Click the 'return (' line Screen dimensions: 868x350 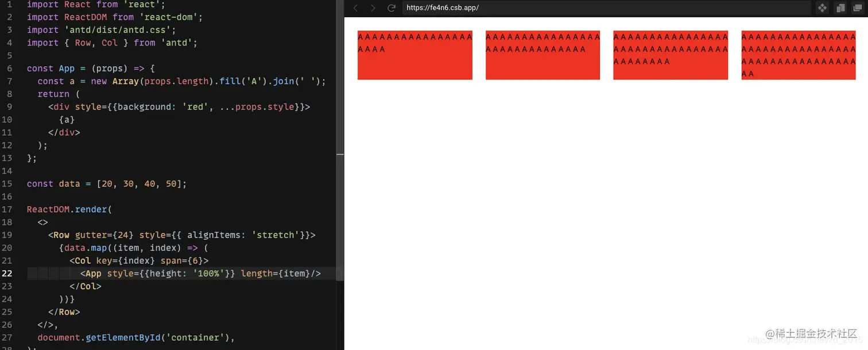click(x=59, y=94)
